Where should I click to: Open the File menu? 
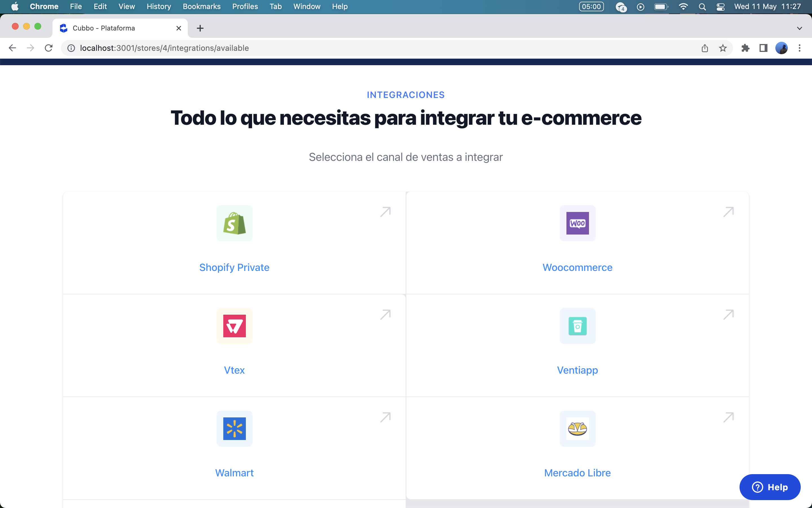[x=76, y=7]
